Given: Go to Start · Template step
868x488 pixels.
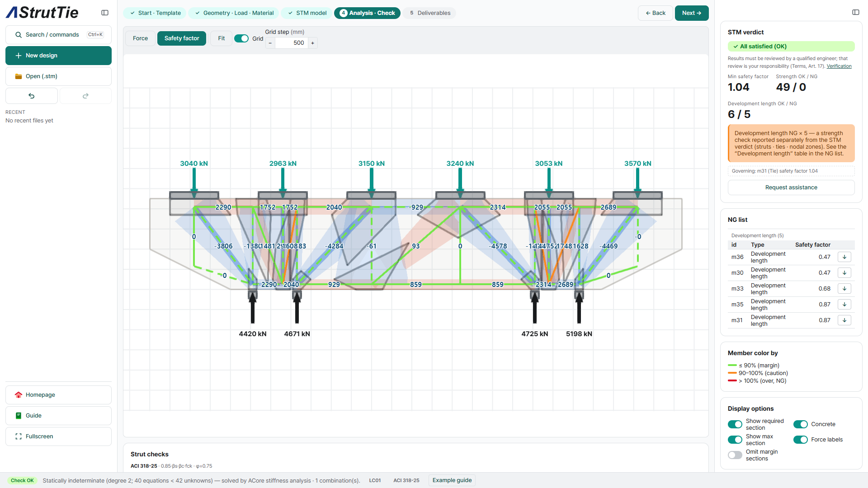Looking at the screenshot, I should click(155, 13).
